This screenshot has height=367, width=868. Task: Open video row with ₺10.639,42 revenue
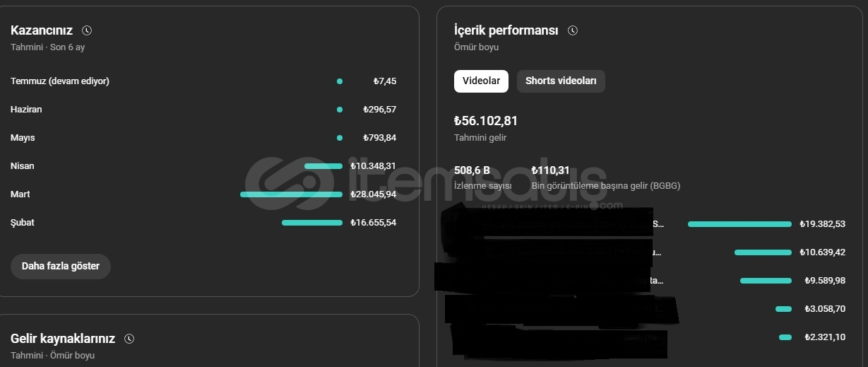649,252
